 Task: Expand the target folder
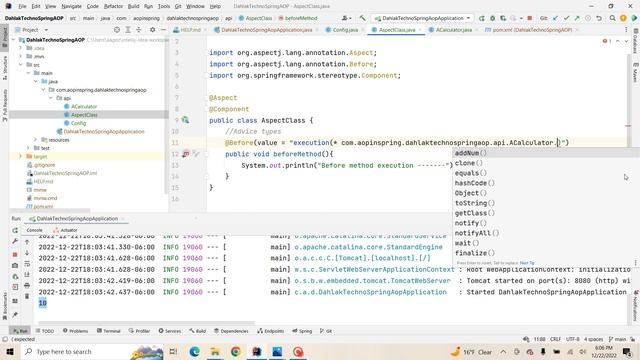pyautogui.click(x=21, y=156)
